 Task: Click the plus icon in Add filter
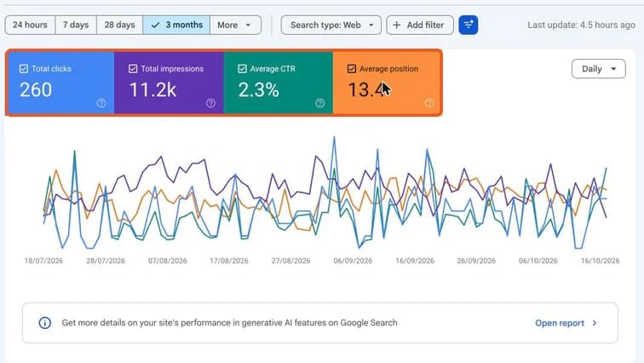coord(396,25)
